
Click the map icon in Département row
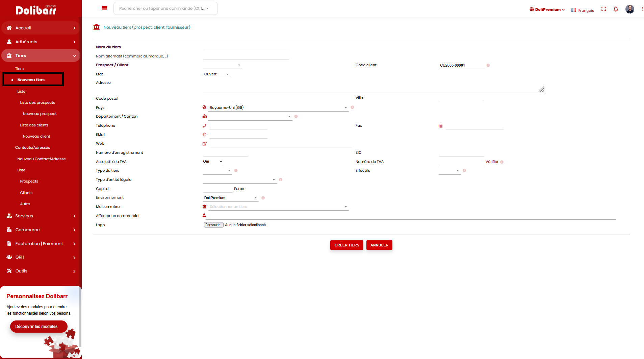(x=204, y=116)
